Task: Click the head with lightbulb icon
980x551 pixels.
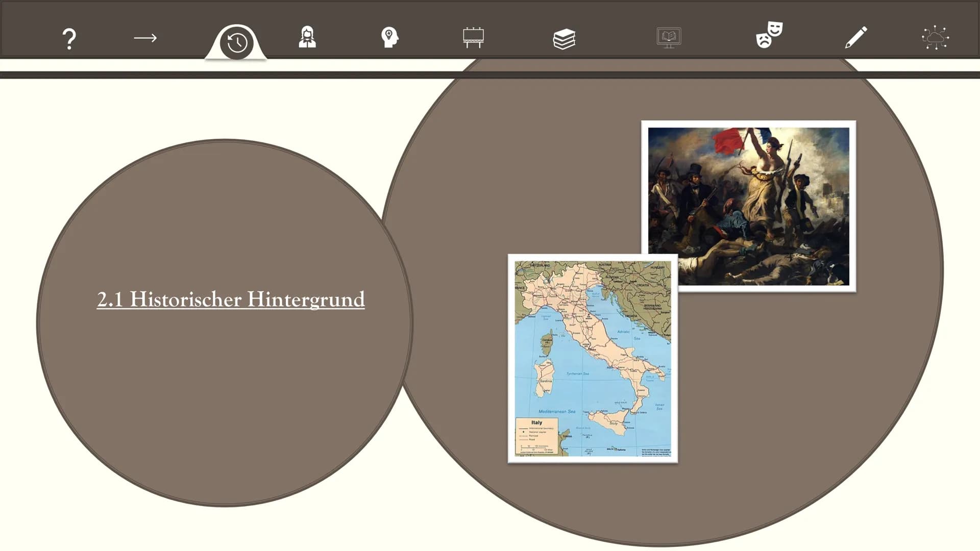Action: (x=389, y=38)
